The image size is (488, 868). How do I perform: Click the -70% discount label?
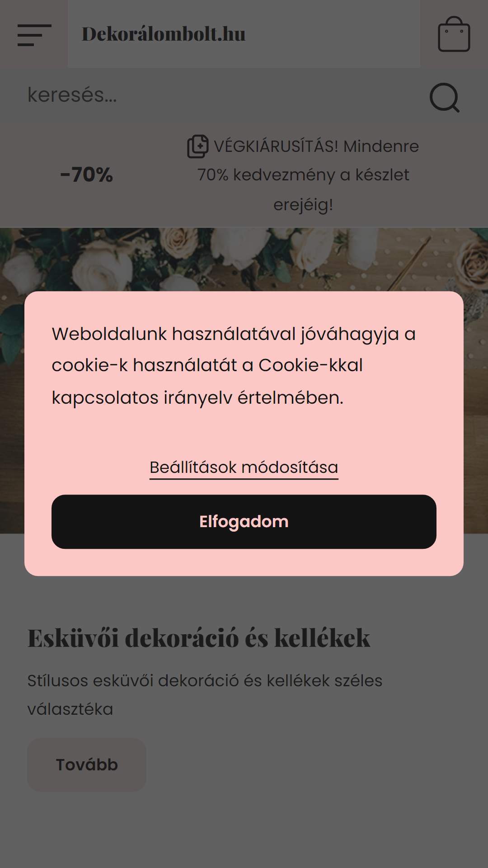point(86,175)
